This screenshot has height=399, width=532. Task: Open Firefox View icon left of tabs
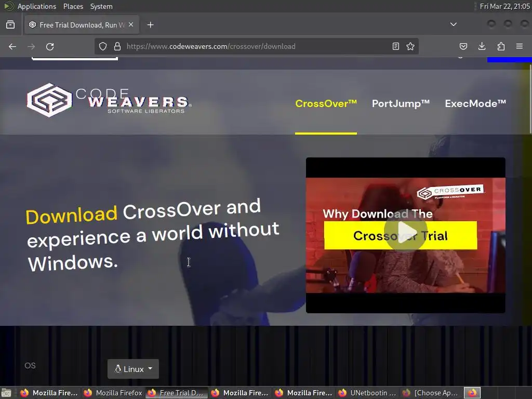pyautogui.click(x=10, y=25)
